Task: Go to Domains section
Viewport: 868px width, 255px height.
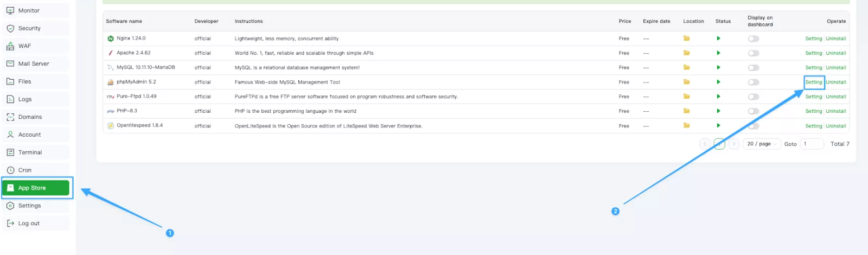Action: [x=36, y=117]
